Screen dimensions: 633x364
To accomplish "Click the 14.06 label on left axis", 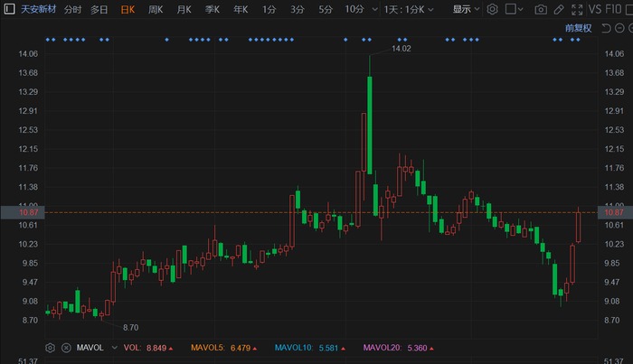I will (28, 53).
